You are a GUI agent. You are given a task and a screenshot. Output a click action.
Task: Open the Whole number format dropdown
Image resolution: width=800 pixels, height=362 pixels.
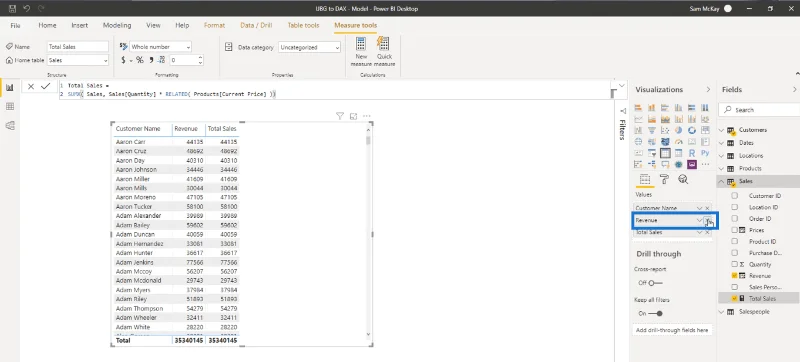pyautogui.click(x=188, y=46)
